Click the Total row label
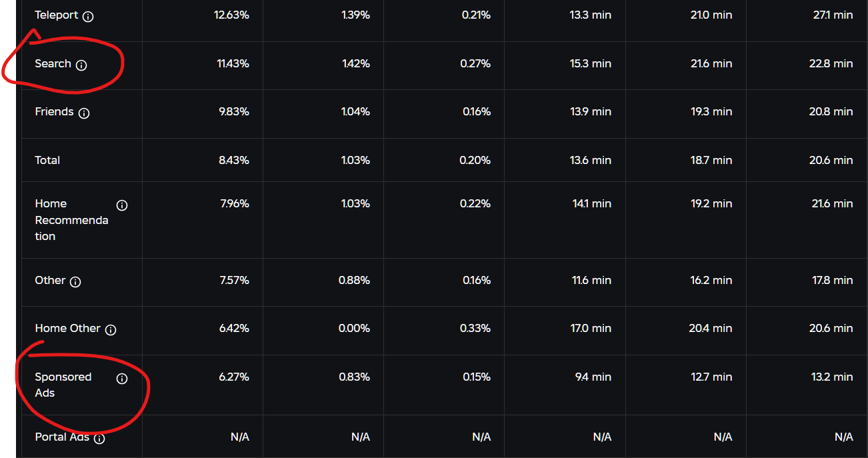 tap(47, 160)
